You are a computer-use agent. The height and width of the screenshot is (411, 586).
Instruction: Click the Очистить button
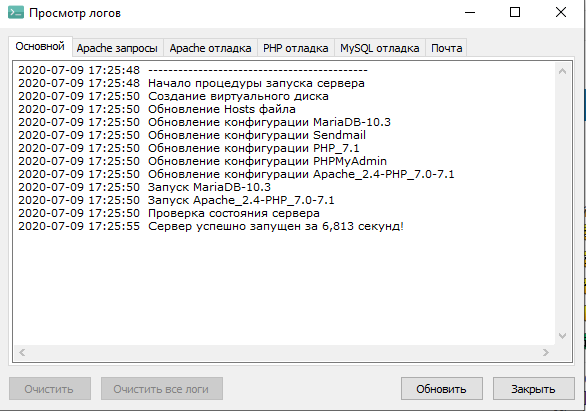pyautogui.click(x=50, y=389)
